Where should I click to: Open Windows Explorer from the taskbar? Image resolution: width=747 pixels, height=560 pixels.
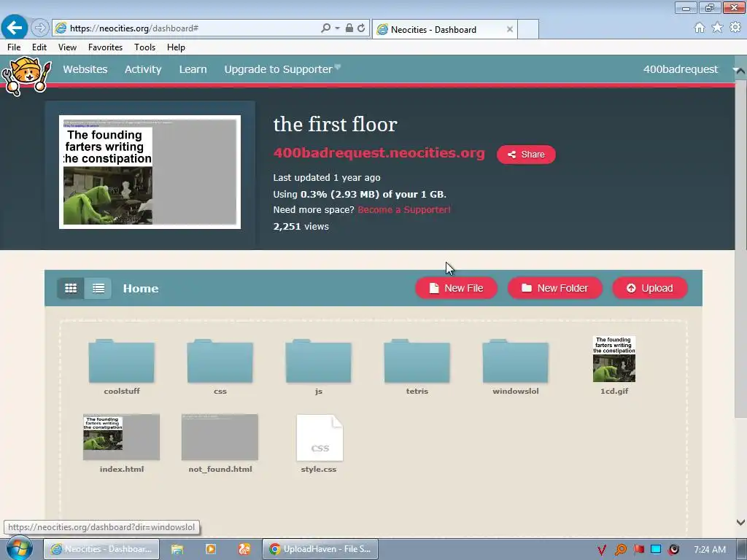[177, 549]
